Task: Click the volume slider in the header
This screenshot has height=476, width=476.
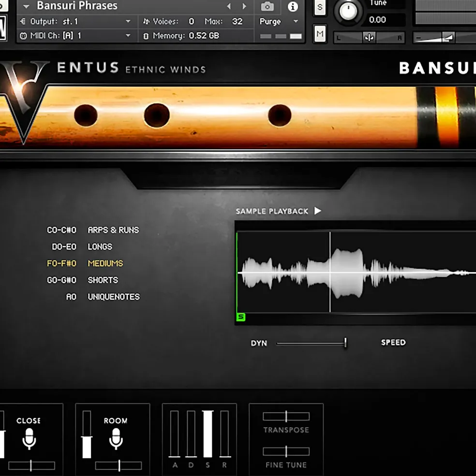Action: tap(444, 38)
